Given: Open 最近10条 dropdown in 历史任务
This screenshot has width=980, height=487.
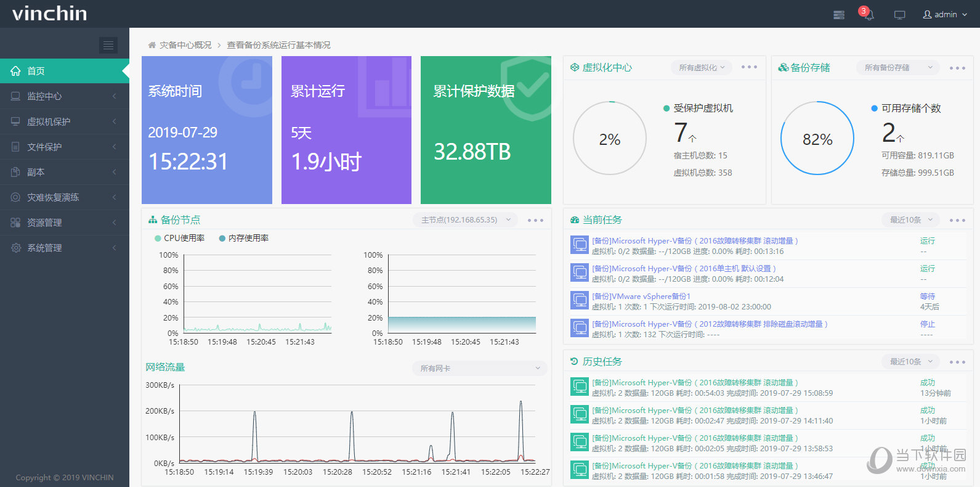Looking at the screenshot, I should click(x=910, y=362).
